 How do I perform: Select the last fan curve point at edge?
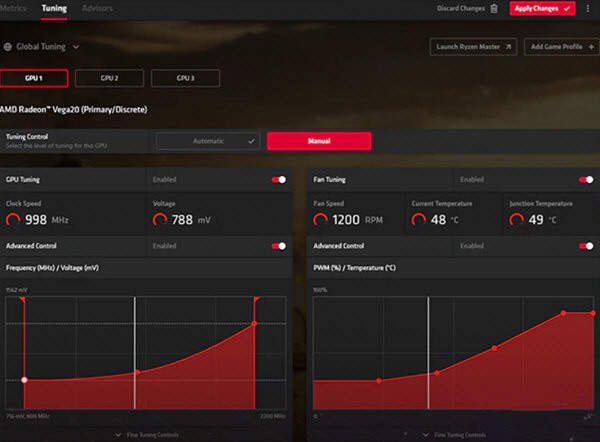tap(593, 313)
